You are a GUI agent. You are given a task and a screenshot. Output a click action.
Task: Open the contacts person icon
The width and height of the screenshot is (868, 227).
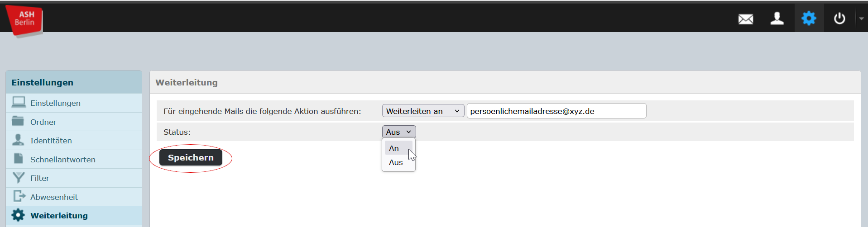(777, 19)
